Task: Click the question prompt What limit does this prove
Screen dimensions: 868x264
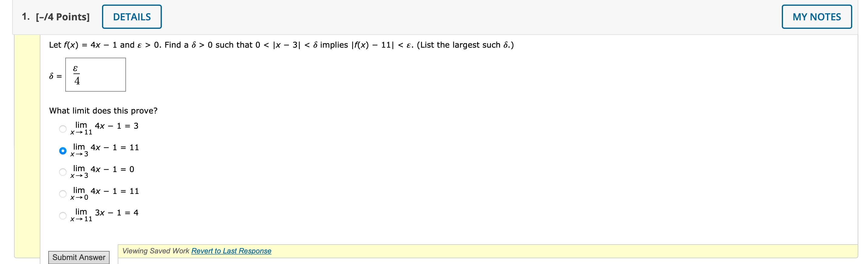Action: click(x=103, y=110)
